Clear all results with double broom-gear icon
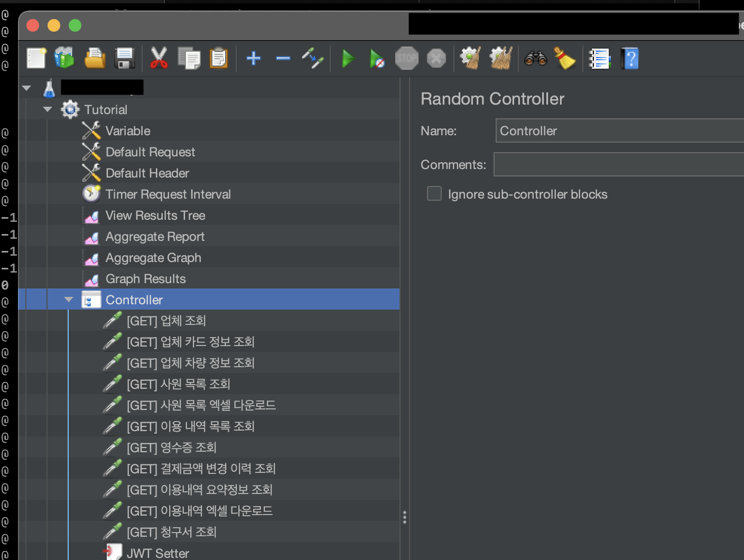744x560 pixels. (501, 58)
